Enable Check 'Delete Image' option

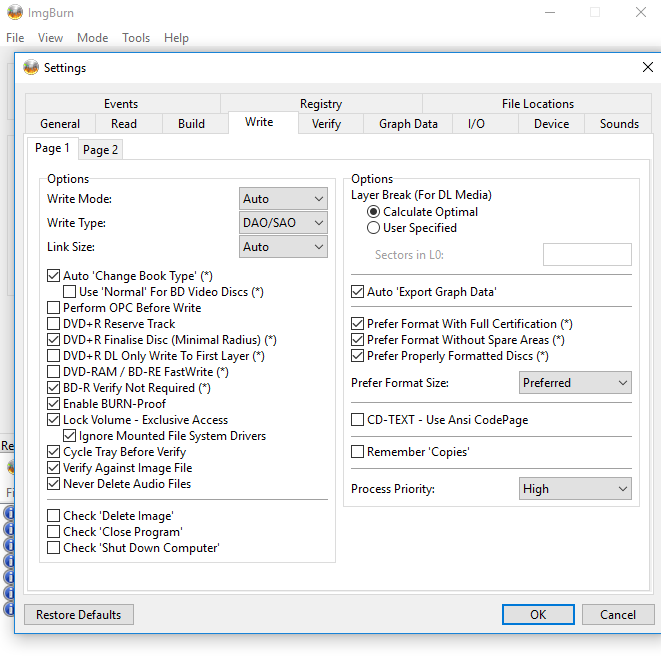53,516
